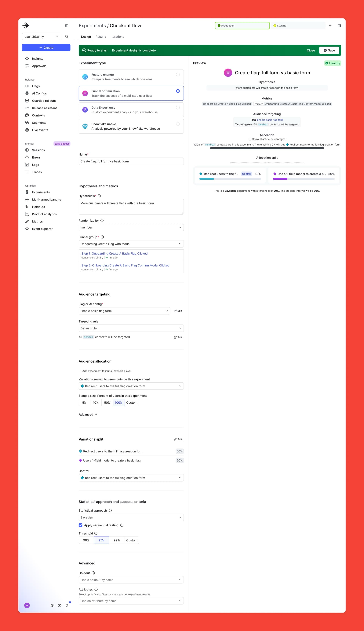The image size is (364, 631).
Task: Switch to the Iterations tab
Action: click(117, 37)
